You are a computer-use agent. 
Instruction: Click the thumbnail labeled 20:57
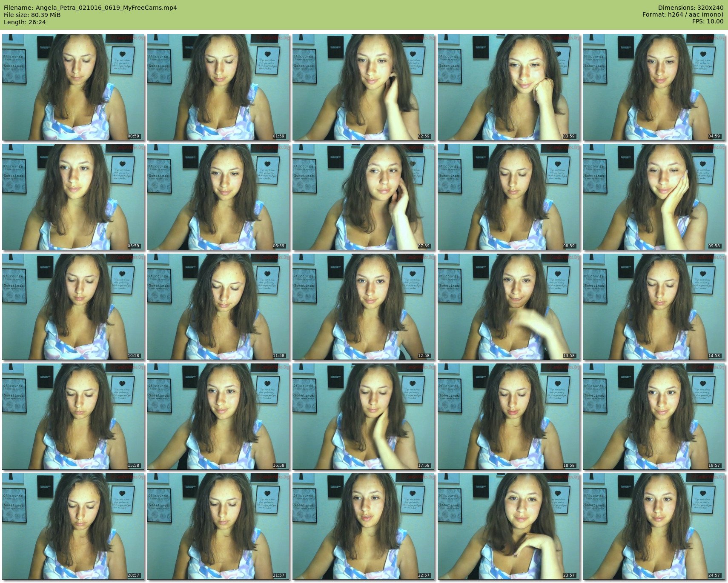(x=73, y=526)
